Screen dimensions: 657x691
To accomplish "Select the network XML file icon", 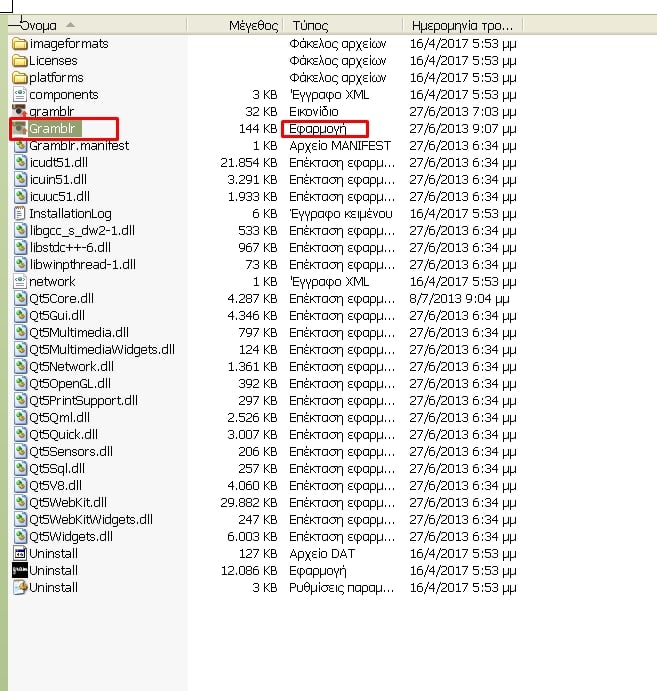I will click(20, 282).
